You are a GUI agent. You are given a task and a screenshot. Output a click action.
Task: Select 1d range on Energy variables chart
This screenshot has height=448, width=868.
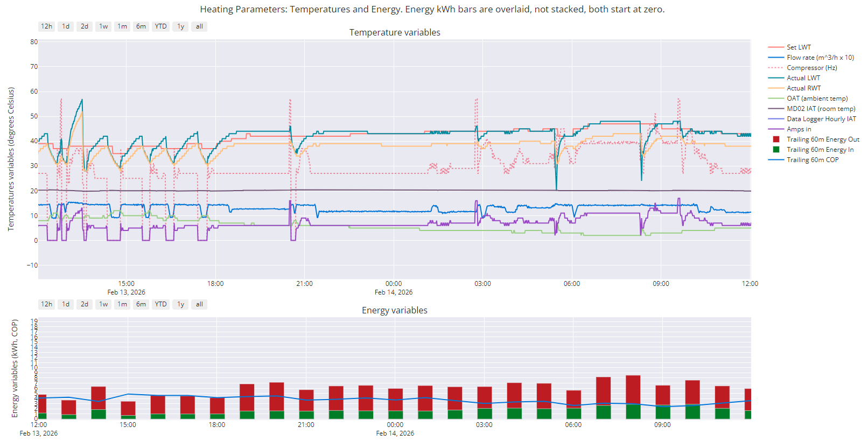pos(66,304)
